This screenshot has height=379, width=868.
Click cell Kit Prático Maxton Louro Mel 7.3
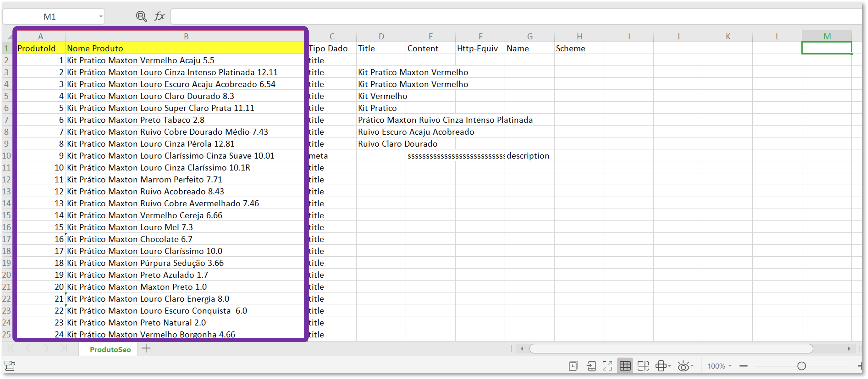tap(185, 227)
